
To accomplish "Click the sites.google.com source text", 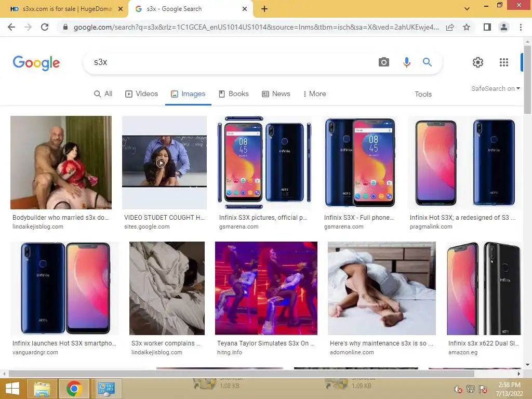I will click(x=147, y=227).
